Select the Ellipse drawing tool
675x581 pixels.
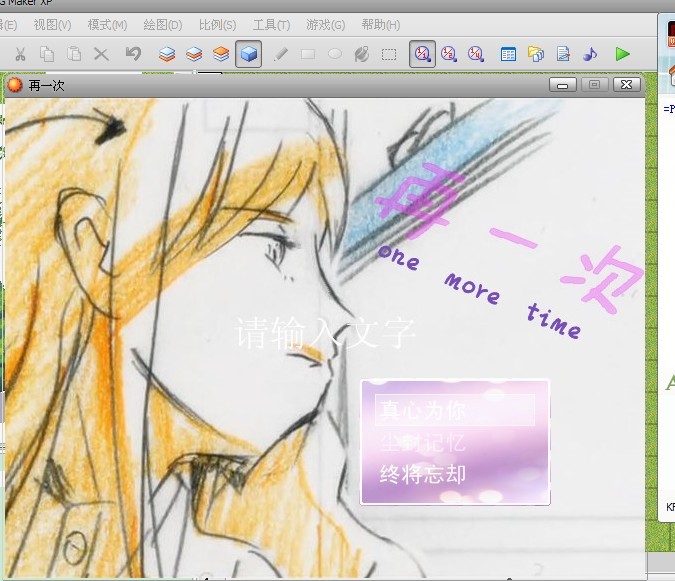(x=334, y=54)
